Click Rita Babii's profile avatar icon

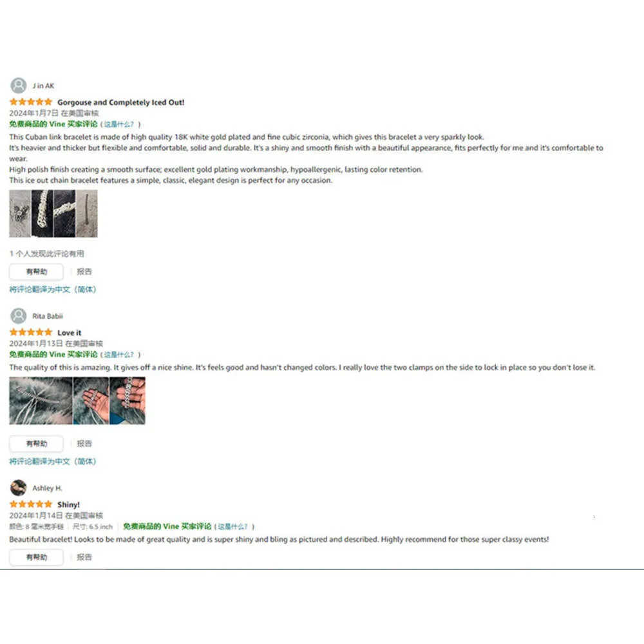18,316
